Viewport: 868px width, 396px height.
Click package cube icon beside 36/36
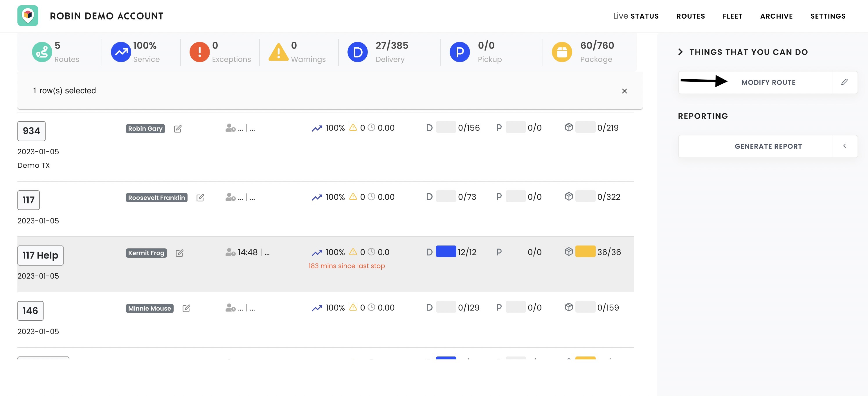568,251
